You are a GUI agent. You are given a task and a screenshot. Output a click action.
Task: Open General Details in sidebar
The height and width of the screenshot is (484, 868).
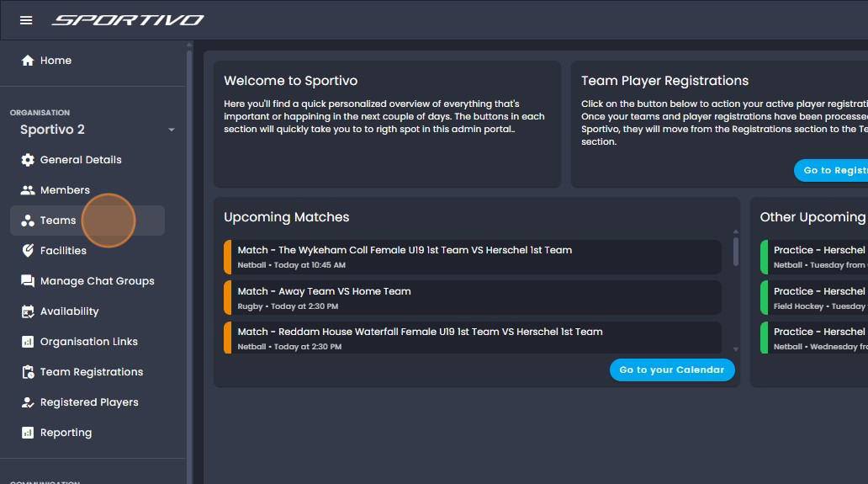[x=87, y=160]
